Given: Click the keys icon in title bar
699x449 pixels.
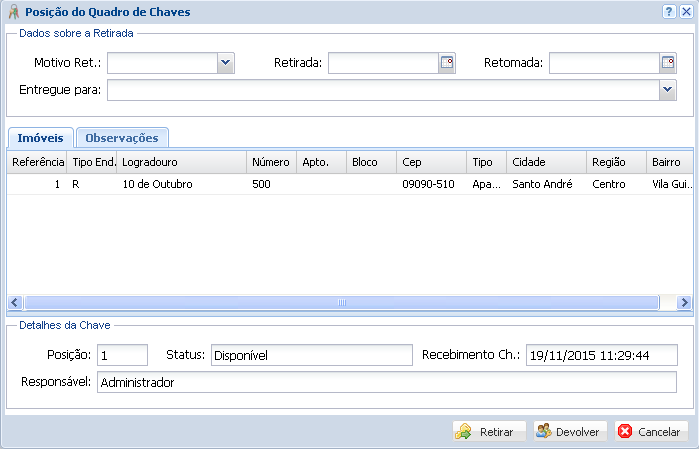Looking at the screenshot, I should tap(12, 12).
